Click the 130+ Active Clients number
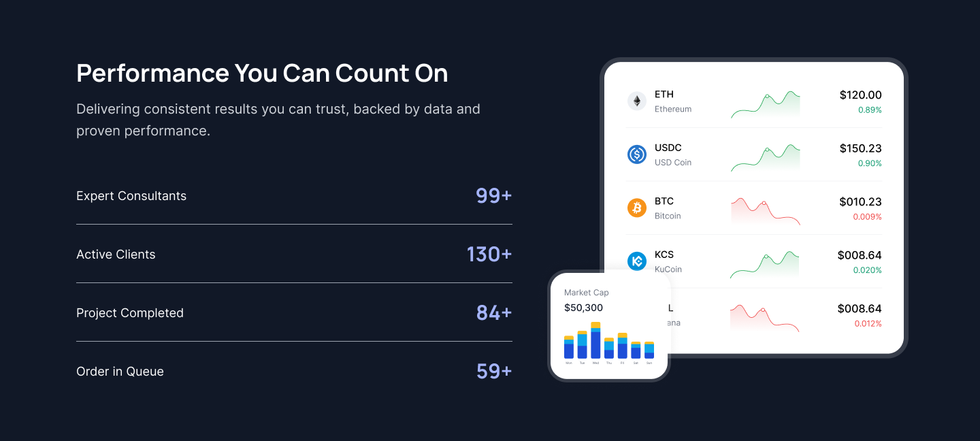This screenshot has height=441, width=980. click(x=489, y=255)
